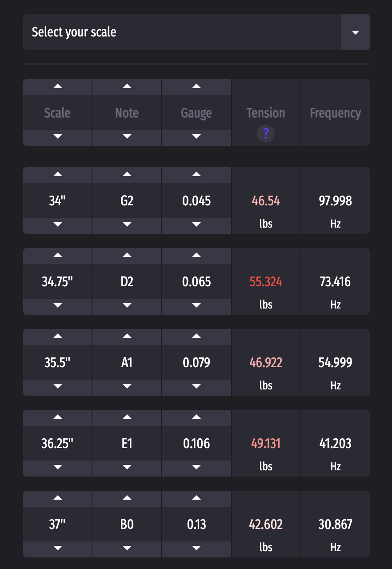
Task: Raise the D2 note up arrow
Action: (127, 256)
